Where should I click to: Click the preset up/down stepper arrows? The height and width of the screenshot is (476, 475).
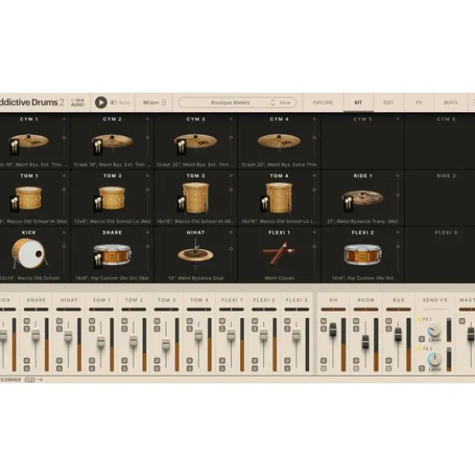273,102
